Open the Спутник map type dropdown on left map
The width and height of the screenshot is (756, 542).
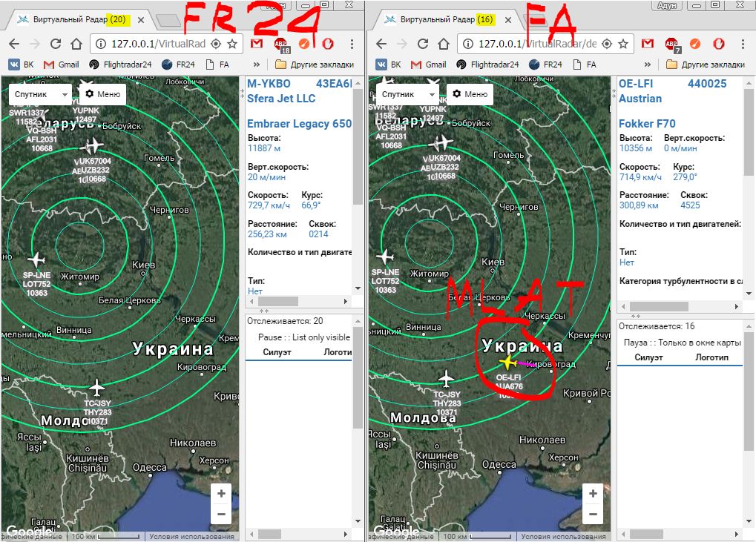[40, 94]
